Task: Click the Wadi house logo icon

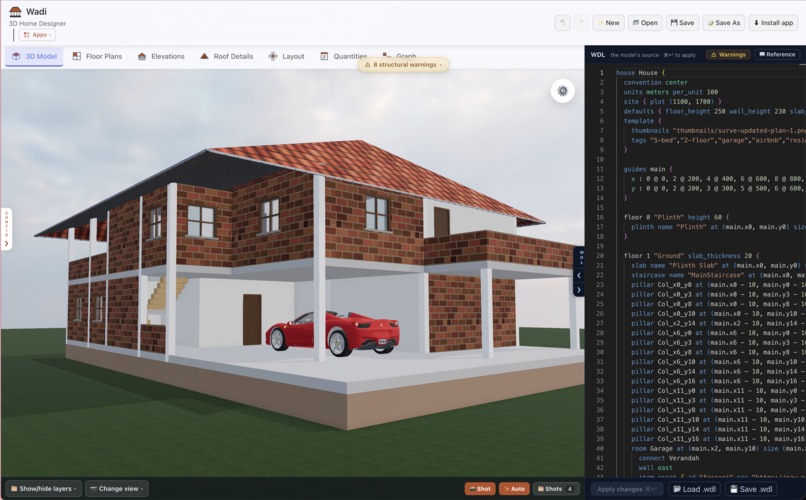Action: (15, 11)
